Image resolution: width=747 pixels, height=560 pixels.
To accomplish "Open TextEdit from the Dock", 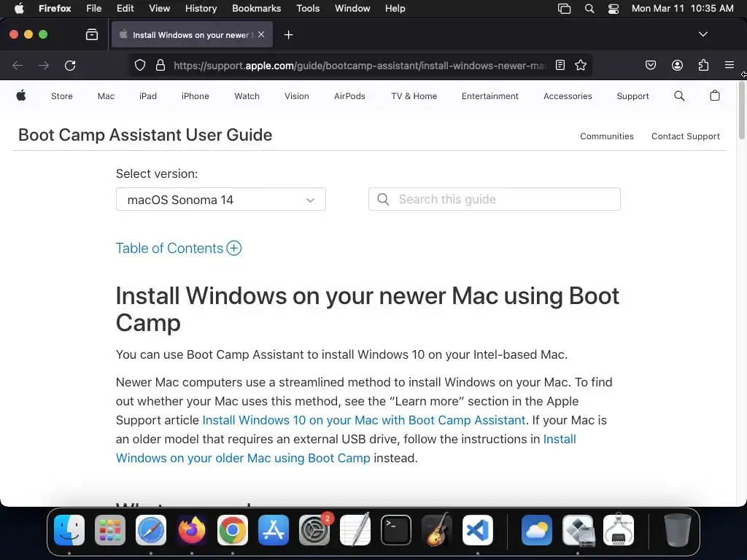I will (x=355, y=530).
